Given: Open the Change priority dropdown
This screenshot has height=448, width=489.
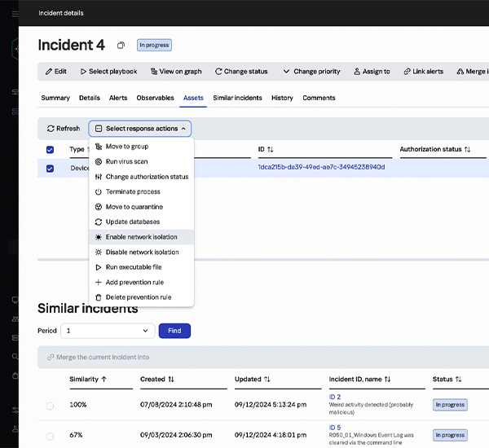Looking at the screenshot, I should 311,72.
